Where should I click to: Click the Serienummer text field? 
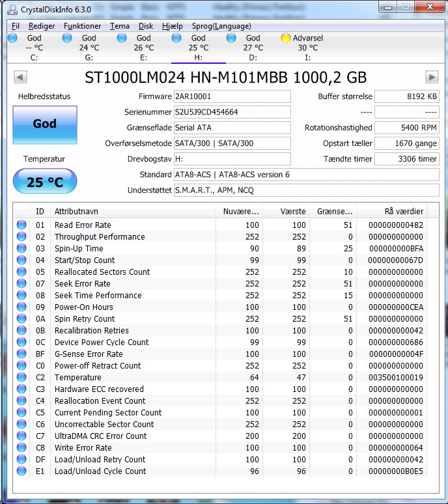point(232,112)
